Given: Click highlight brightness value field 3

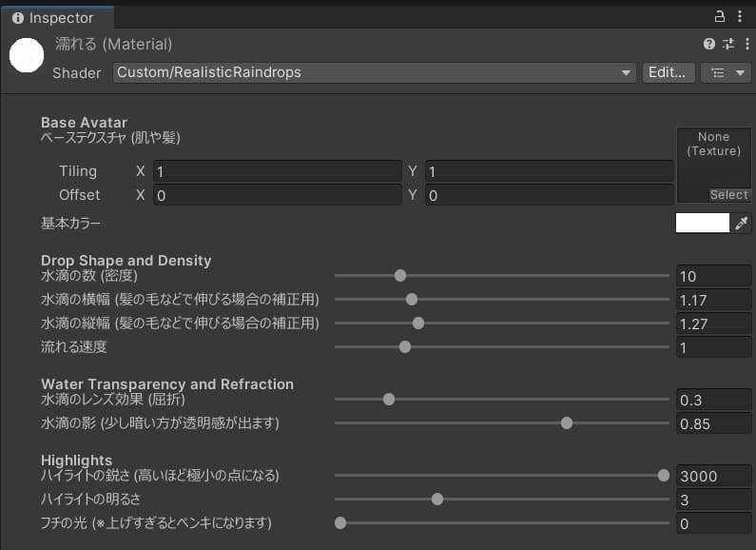Looking at the screenshot, I should pos(713,500).
